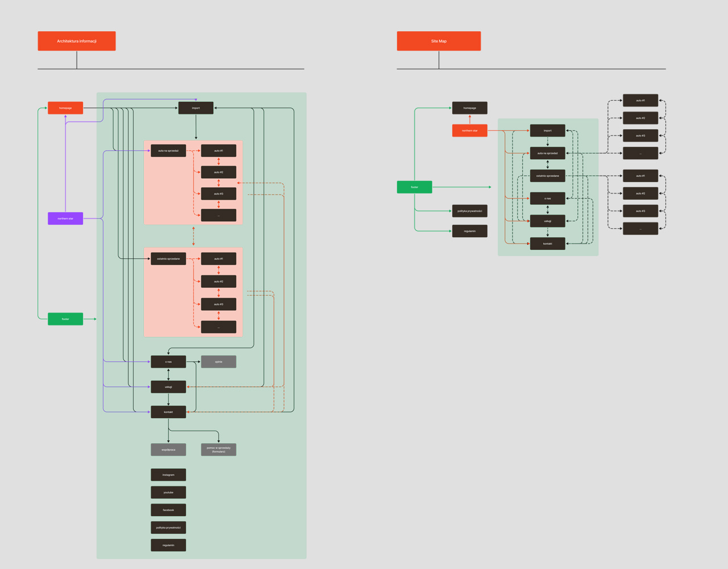Click 'import' node in Site Map diagram
This screenshot has width=728, height=569.
(547, 131)
